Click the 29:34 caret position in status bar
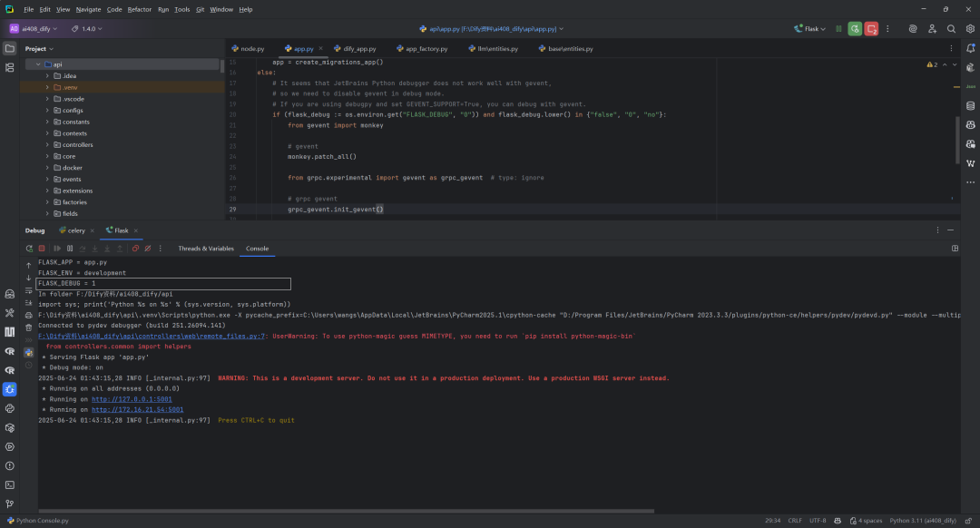 click(x=772, y=521)
